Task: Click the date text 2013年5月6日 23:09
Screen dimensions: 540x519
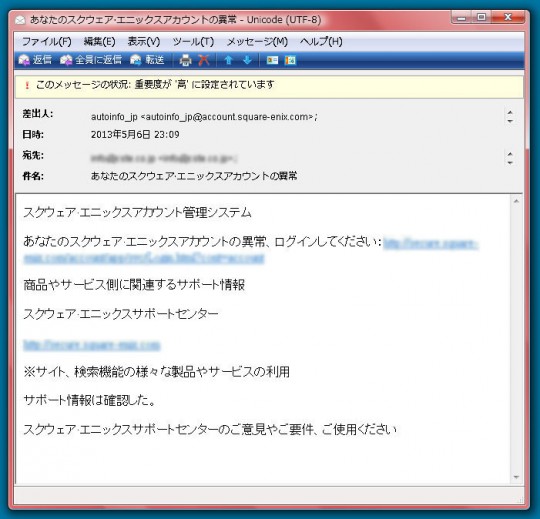Action: click(x=135, y=134)
